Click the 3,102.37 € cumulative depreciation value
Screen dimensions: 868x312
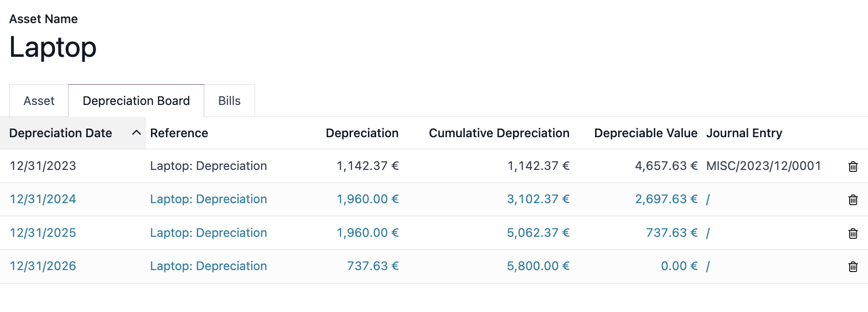pos(538,199)
